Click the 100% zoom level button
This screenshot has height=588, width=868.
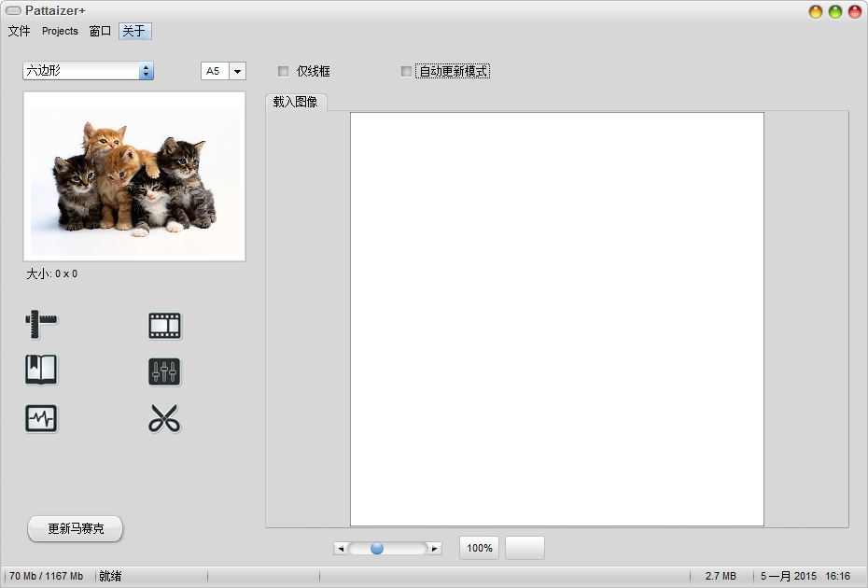(x=478, y=548)
